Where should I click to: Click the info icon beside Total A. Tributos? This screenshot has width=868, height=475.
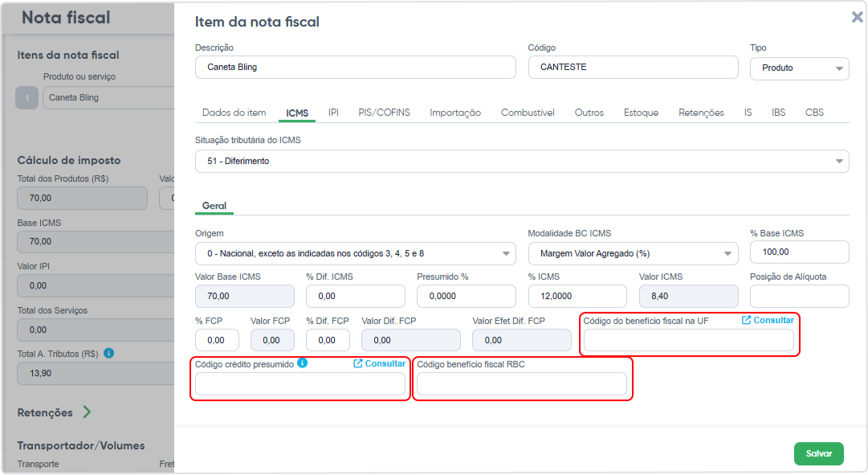pyautogui.click(x=109, y=353)
